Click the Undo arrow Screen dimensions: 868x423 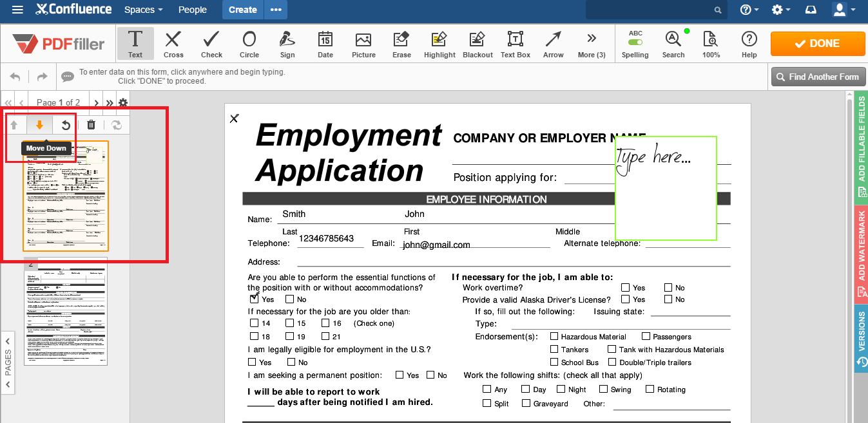[15, 77]
